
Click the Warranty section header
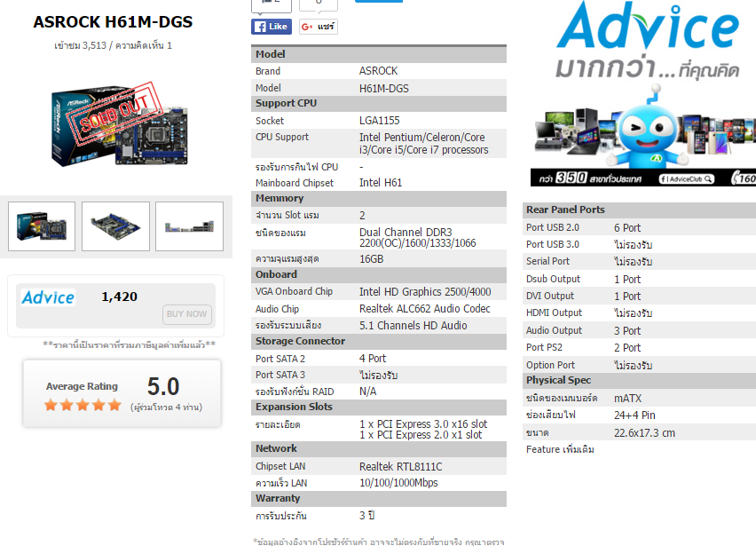coord(379,498)
